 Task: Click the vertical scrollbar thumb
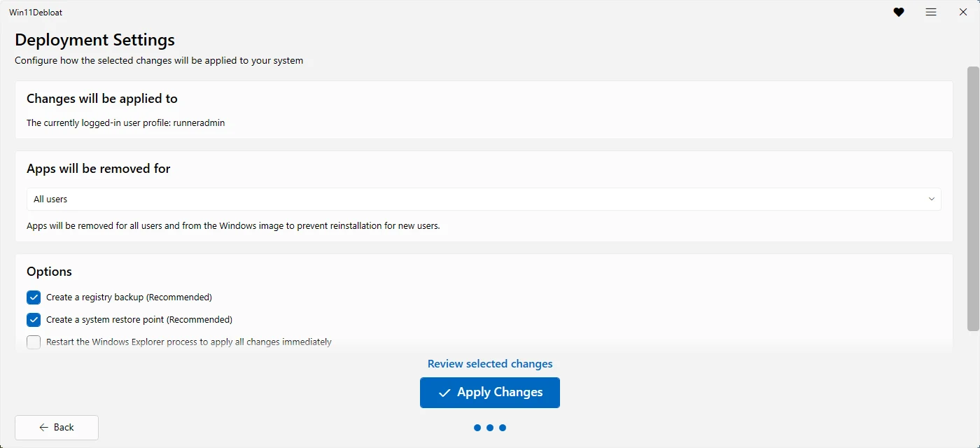(973, 198)
